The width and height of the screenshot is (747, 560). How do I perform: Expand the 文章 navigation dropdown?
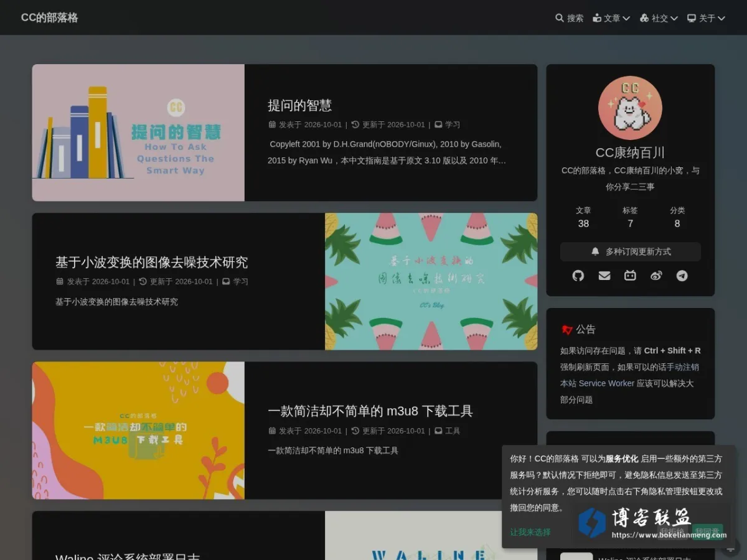click(x=611, y=18)
